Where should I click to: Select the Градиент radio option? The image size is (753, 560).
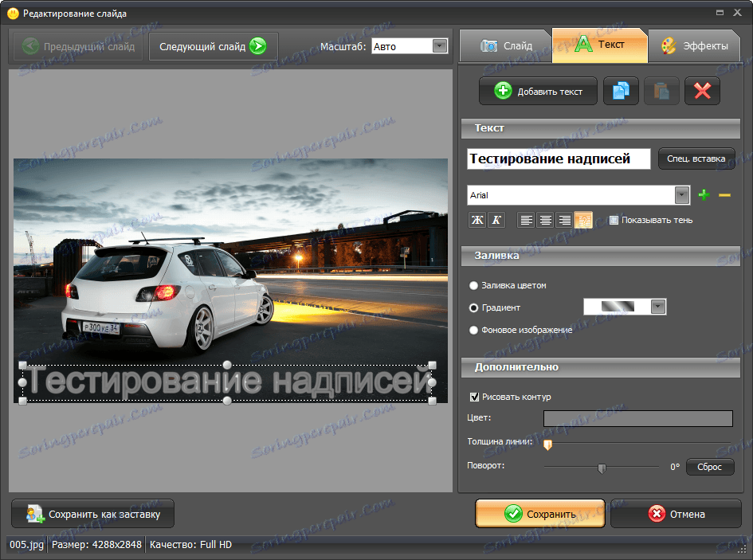click(x=473, y=307)
